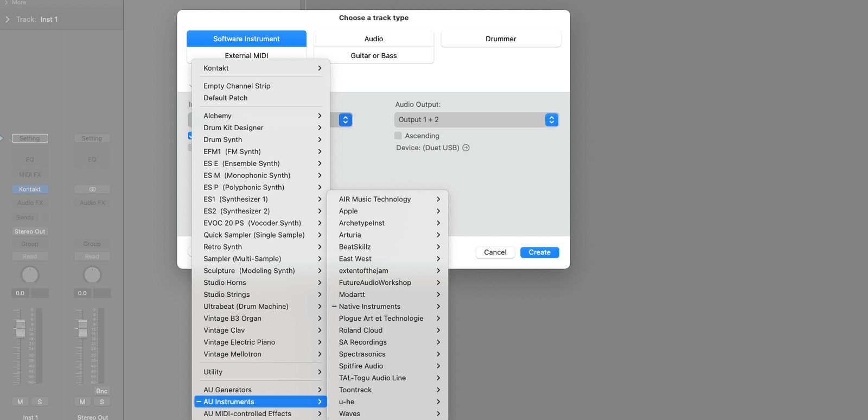The height and width of the screenshot is (420, 868).
Task: Open the Read automation mode on Stereo Out strip
Action: pyautogui.click(x=92, y=257)
